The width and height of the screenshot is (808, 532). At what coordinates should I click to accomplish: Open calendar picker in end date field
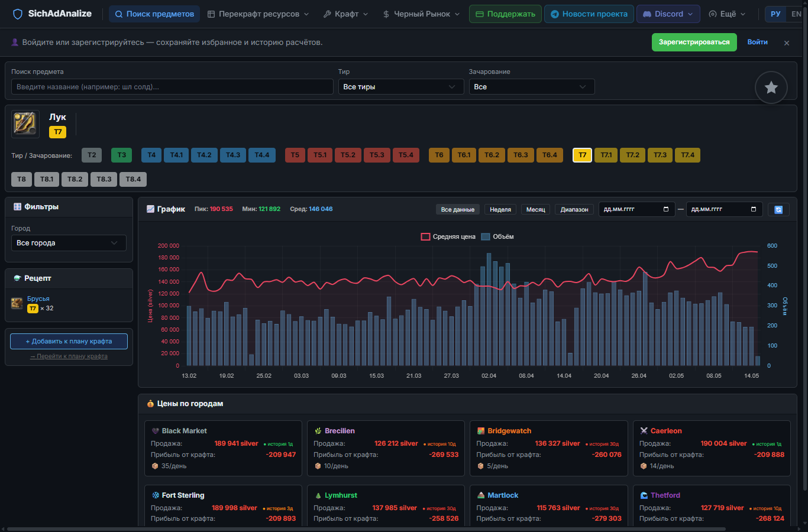click(x=754, y=209)
